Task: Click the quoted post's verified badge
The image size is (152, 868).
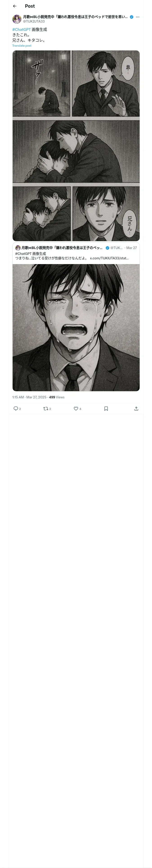Action: click(107, 248)
